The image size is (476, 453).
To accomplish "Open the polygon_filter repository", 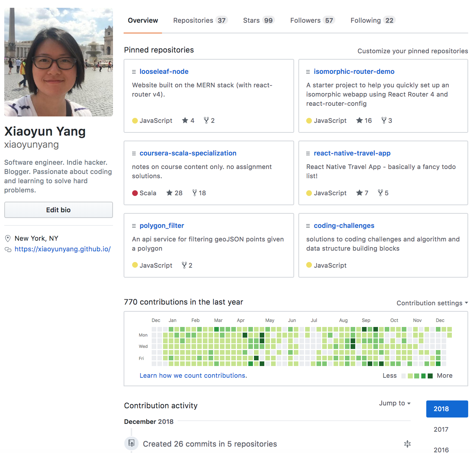I will point(162,226).
